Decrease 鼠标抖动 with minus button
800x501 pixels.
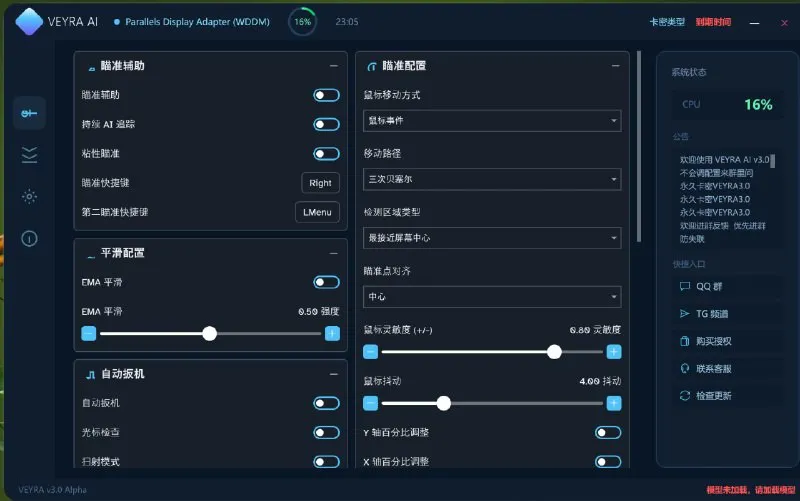point(370,403)
